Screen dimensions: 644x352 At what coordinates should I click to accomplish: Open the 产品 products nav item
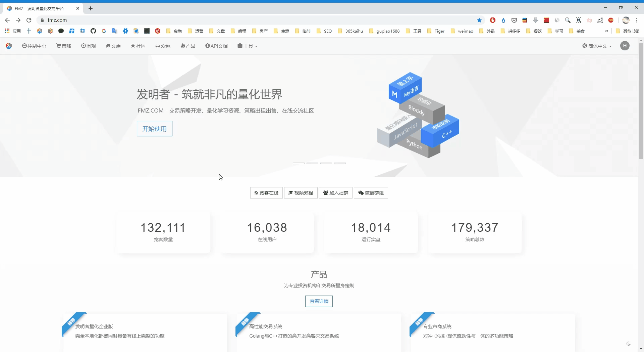(188, 46)
